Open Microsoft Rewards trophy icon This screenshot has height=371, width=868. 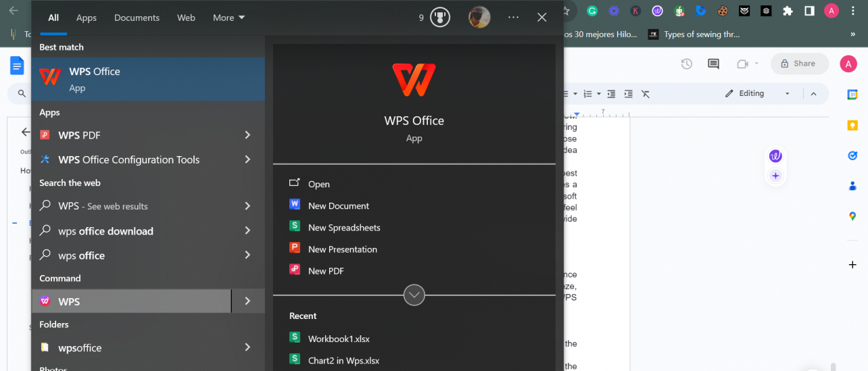[x=440, y=18]
